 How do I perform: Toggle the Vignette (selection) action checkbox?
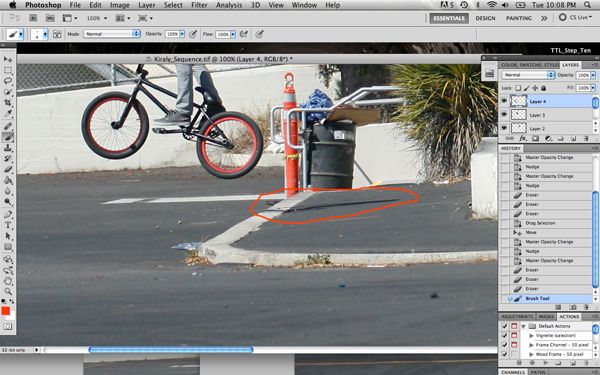coord(504,336)
